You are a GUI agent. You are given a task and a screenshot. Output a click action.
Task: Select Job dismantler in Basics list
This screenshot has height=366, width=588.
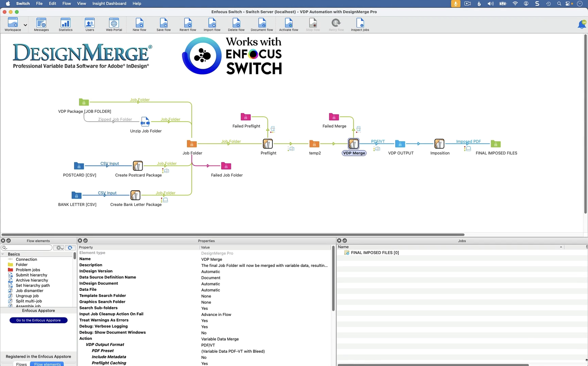[29, 291]
